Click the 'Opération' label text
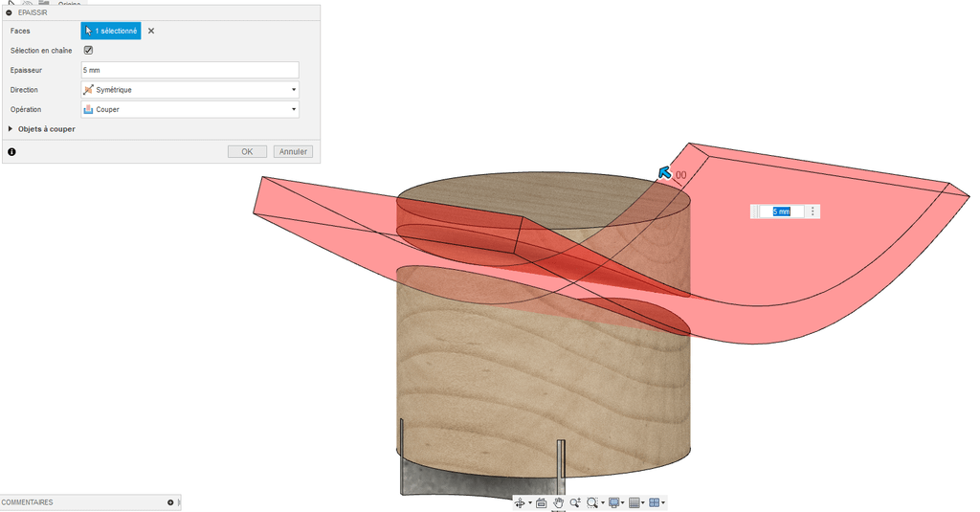 click(26, 109)
